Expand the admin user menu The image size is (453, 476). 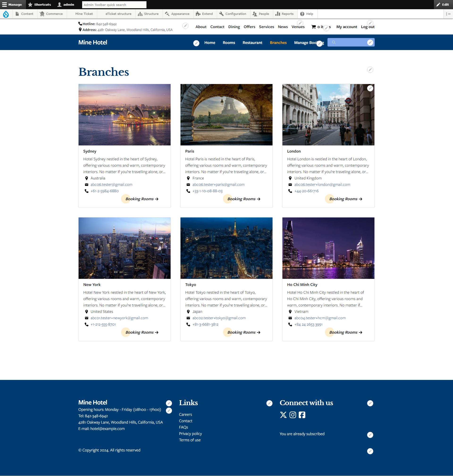[66, 4]
